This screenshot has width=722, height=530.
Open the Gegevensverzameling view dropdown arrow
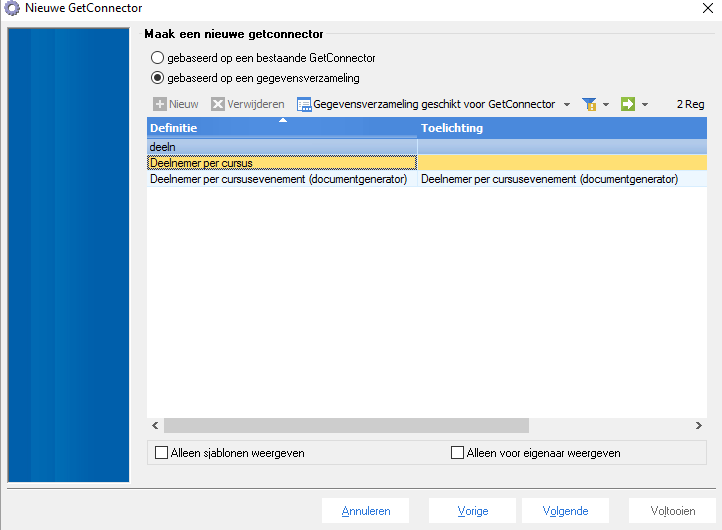567,104
